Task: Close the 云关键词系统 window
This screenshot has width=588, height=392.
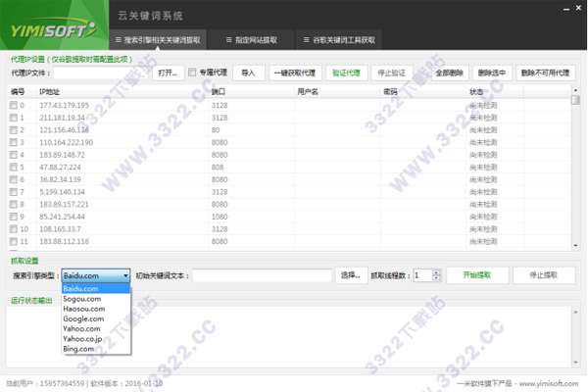Action: (578, 8)
